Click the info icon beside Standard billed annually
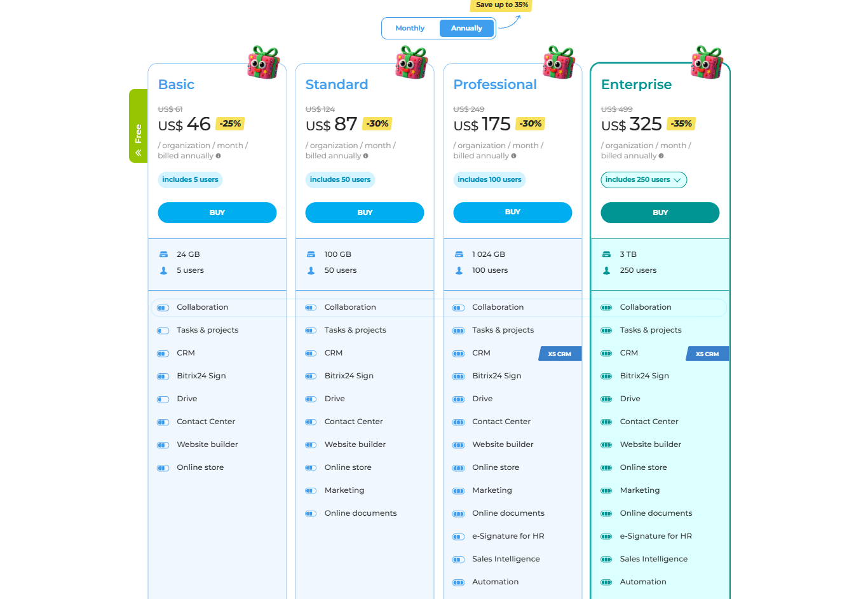868x599 pixels. coord(365,156)
